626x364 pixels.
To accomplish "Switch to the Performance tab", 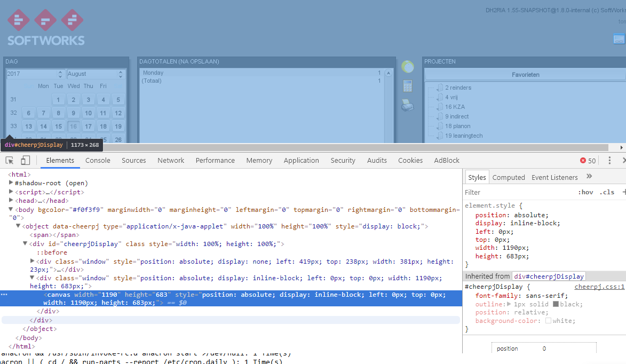I will (x=215, y=161).
